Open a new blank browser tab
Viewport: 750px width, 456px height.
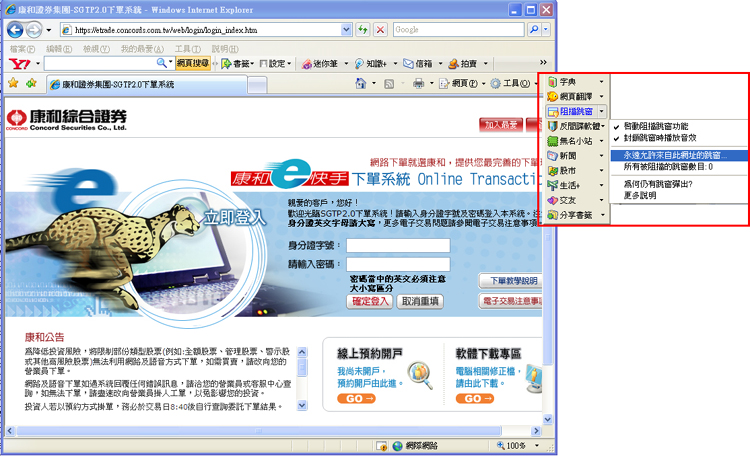(257, 86)
